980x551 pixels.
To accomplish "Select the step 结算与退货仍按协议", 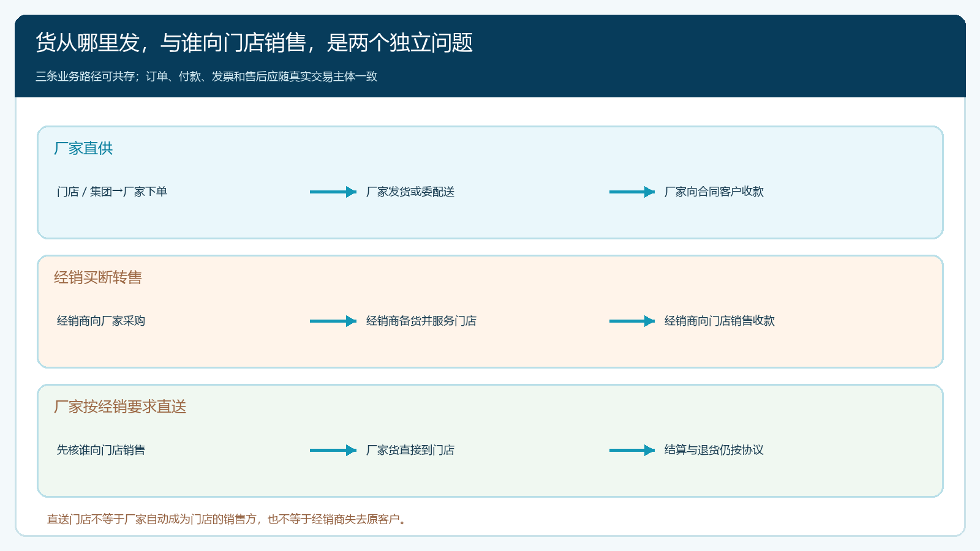I will pyautogui.click(x=714, y=450).
